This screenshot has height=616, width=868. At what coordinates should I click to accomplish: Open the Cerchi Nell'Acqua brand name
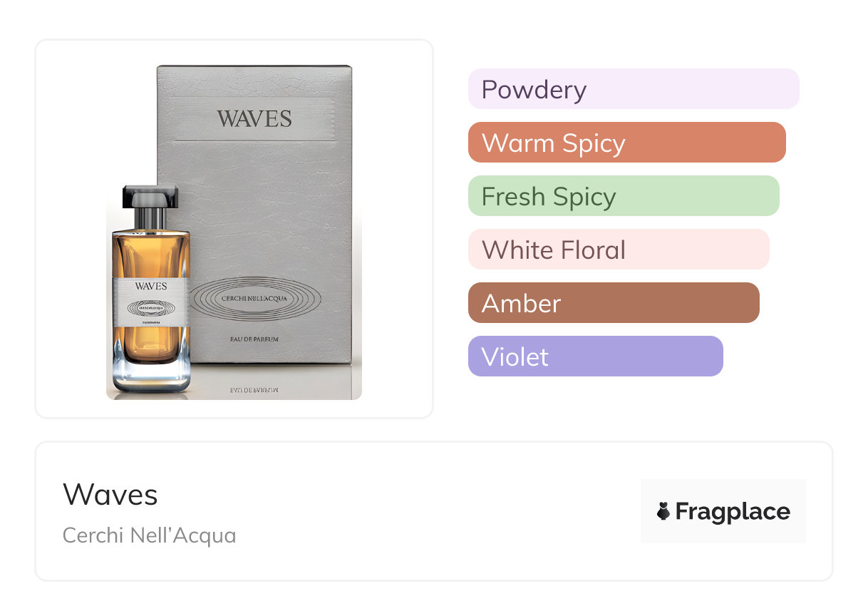[149, 535]
